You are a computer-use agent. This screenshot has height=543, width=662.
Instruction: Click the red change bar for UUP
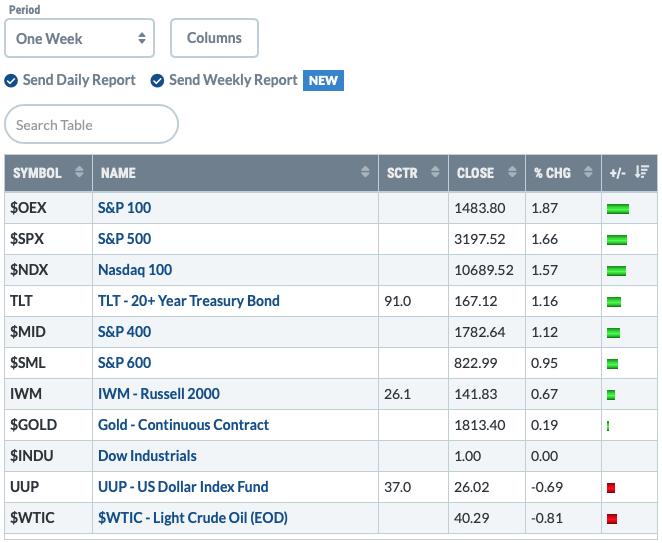pos(611,488)
